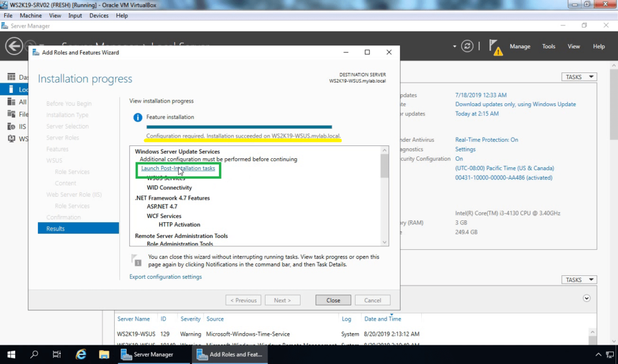This screenshot has width=618, height=364.
Task: Open Server Manager Help menu
Action: (599, 46)
